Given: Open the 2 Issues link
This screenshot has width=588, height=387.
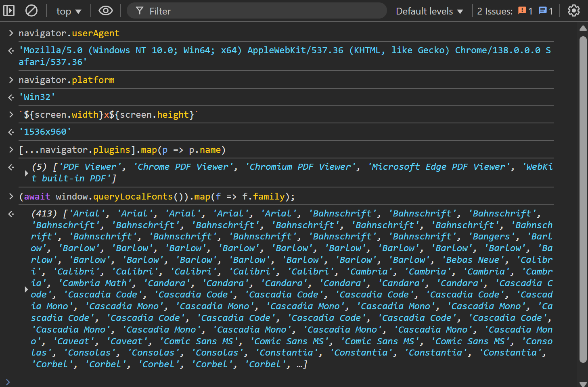Looking at the screenshot, I should click(495, 11).
